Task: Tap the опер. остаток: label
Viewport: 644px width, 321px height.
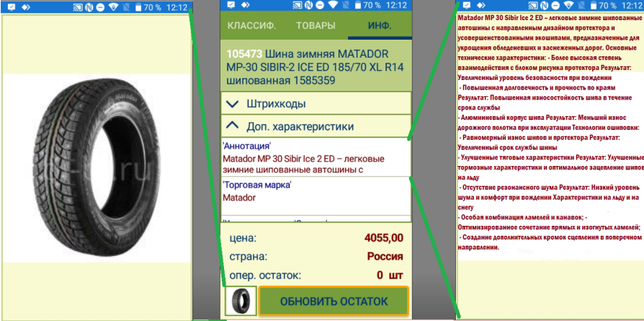Action: pos(265,276)
